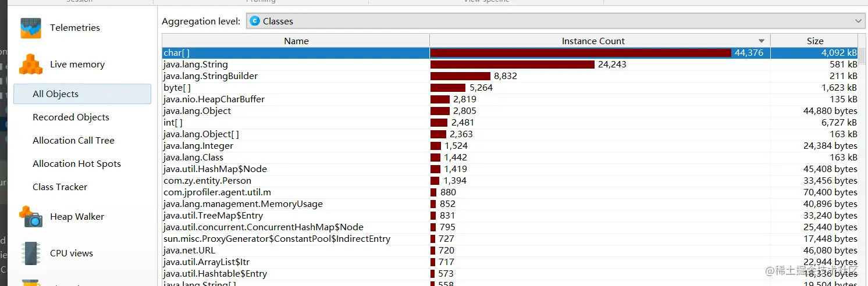This screenshot has height=286, width=868.
Task: Sort the table by Name column
Action: [296, 41]
